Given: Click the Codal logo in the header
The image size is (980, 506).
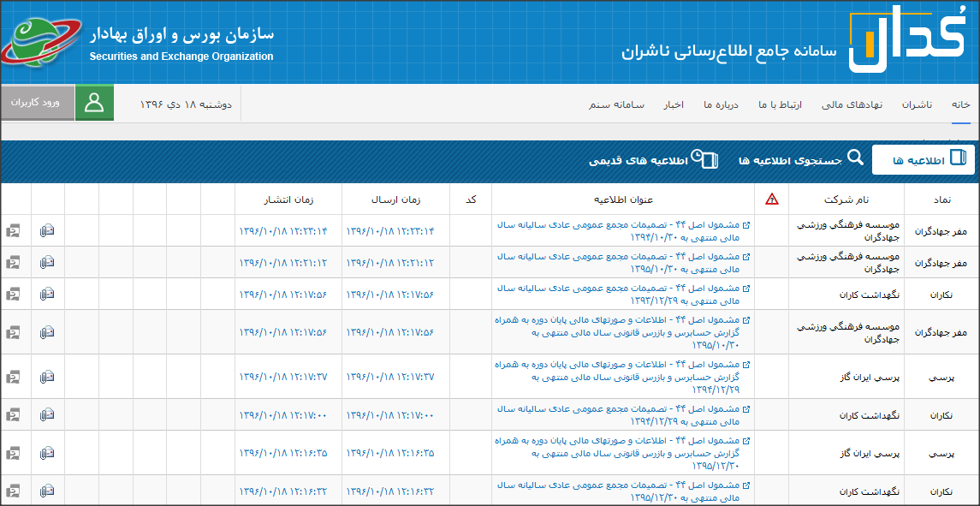Looking at the screenshot, I should [906, 40].
